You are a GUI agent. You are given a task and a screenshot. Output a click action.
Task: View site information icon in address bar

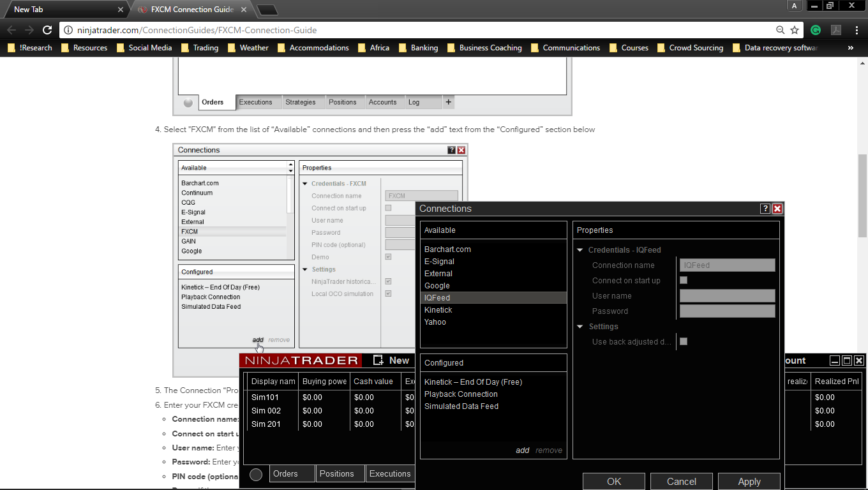(x=68, y=30)
